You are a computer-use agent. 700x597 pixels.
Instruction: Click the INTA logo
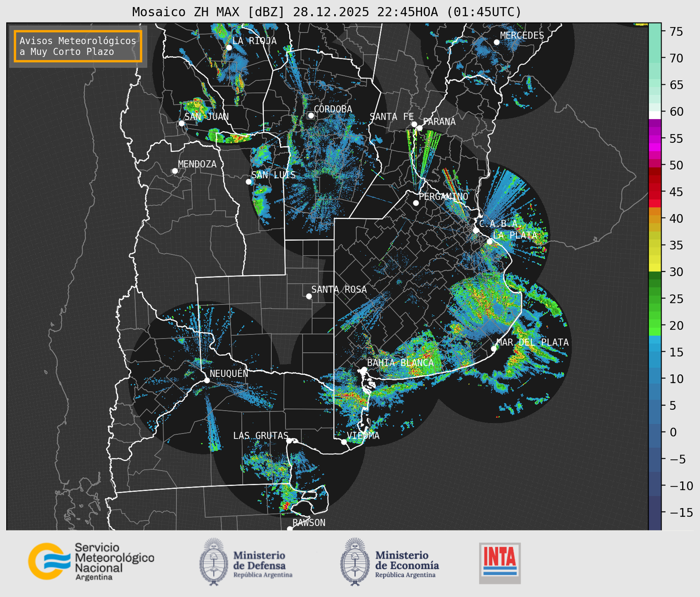click(x=500, y=563)
